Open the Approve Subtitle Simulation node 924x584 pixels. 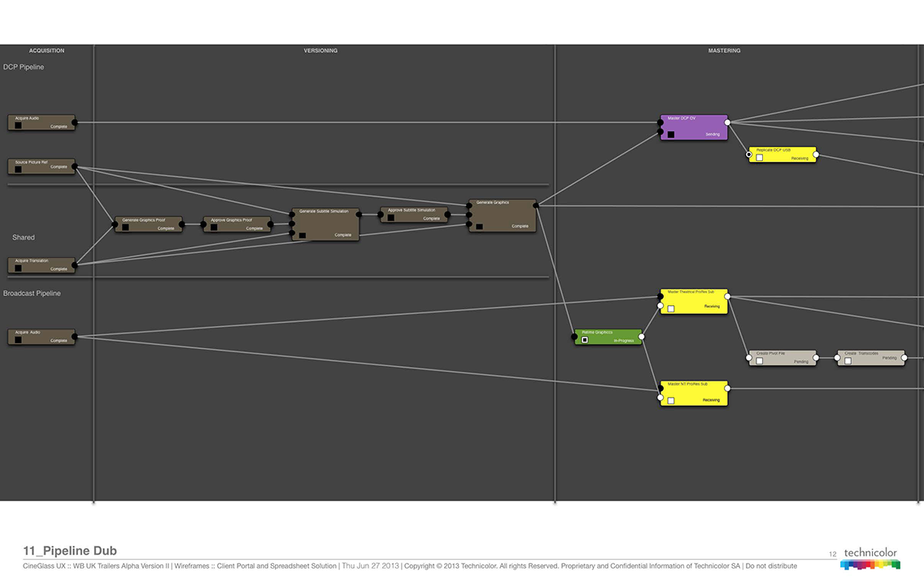[414, 215]
